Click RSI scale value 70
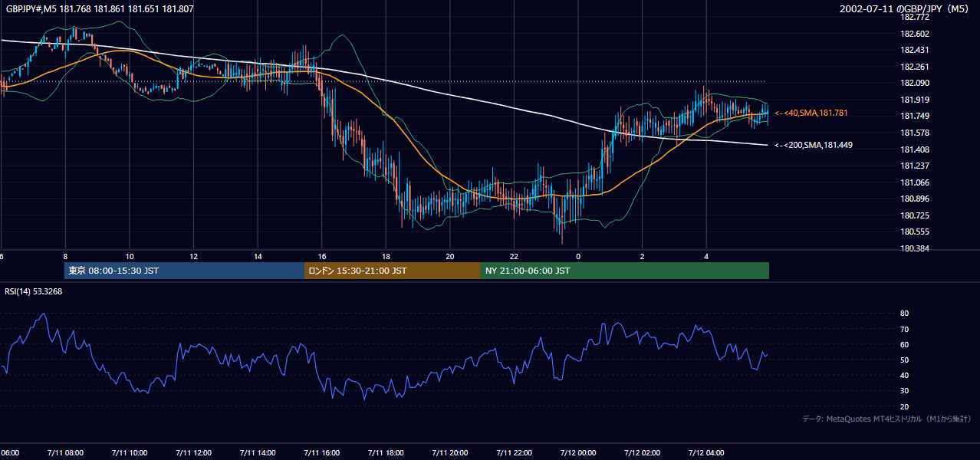Viewport: 980px width, 460px height. click(x=905, y=329)
